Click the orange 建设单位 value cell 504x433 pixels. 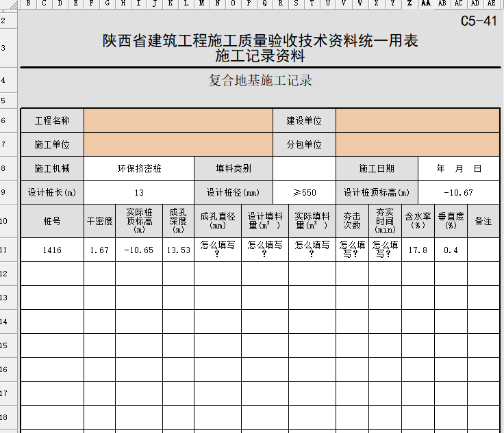418,121
